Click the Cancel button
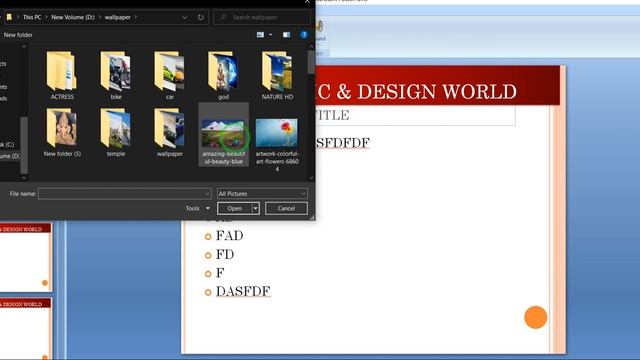 point(286,209)
